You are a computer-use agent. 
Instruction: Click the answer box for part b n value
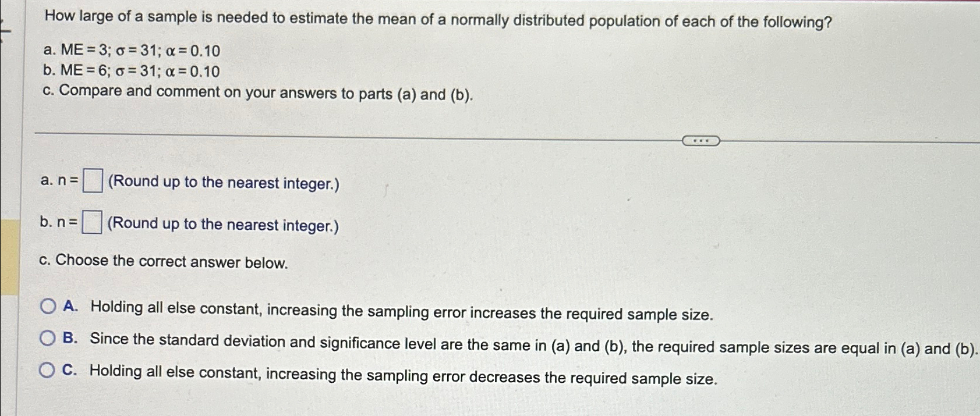(92, 223)
